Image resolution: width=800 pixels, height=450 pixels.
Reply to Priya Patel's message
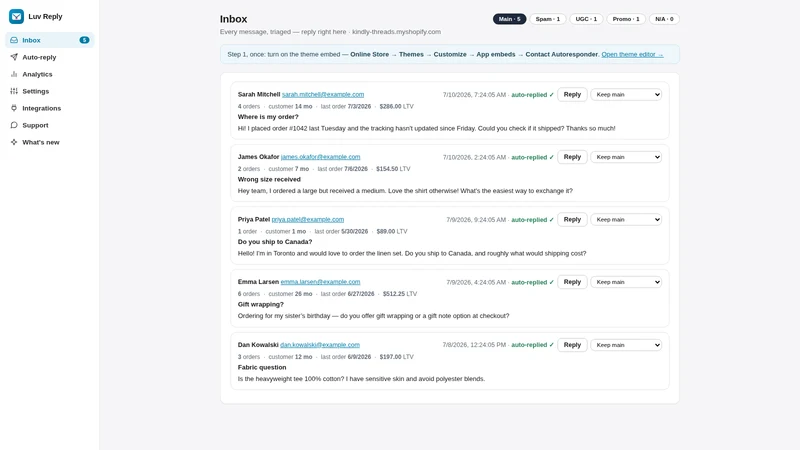click(572, 219)
